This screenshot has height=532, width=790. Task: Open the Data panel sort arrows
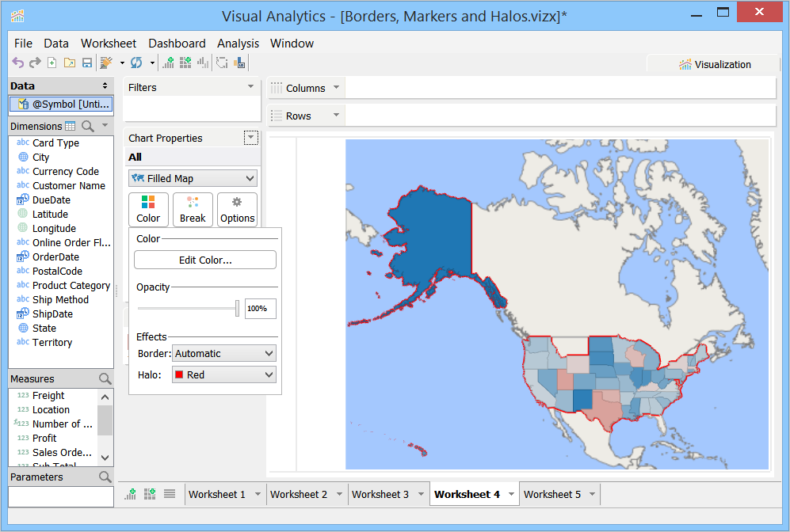pyautogui.click(x=105, y=85)
